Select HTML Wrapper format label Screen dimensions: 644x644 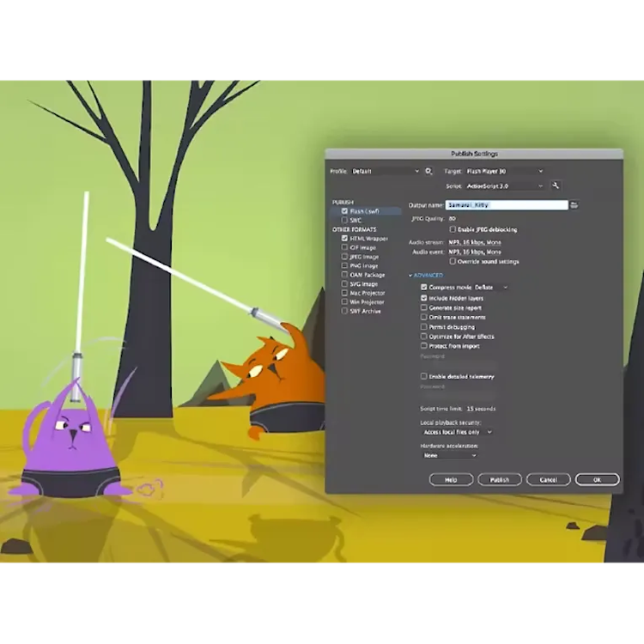pos(369,239)
